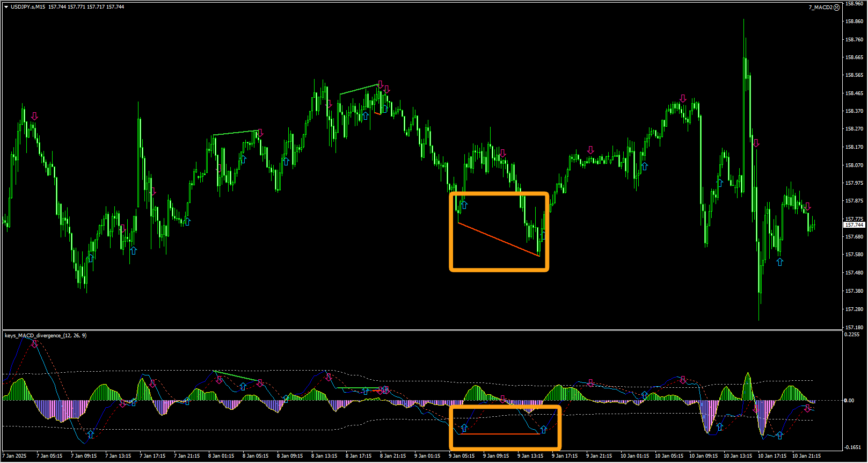Click the 9 Jan 09:15 time axis label
Screen dimensions: 868x463
coord(496,456)
